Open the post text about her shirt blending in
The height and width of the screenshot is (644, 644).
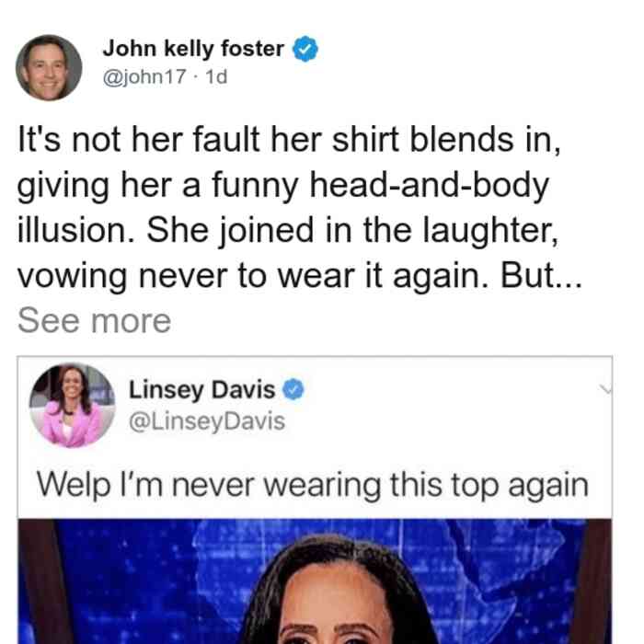300,207
